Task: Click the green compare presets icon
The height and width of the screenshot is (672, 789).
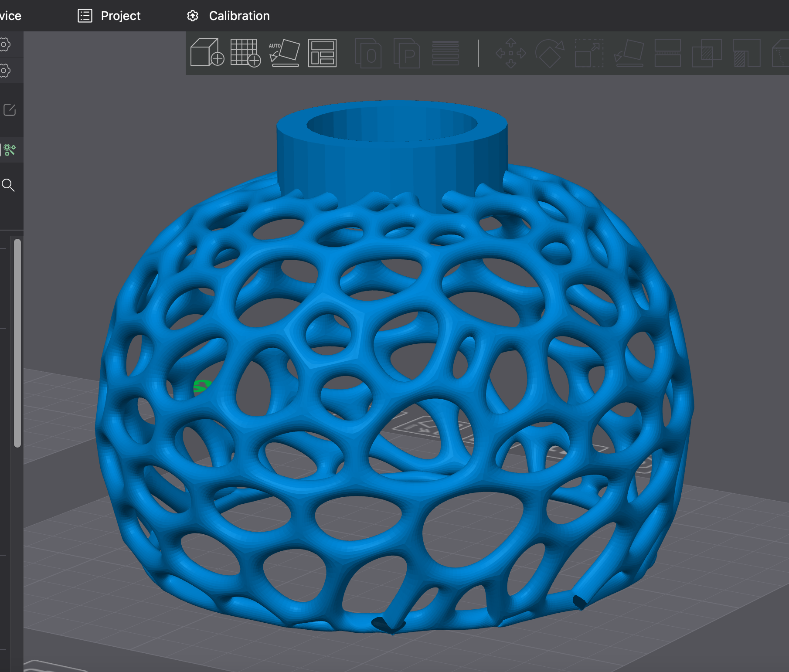Action: pos(9,150)
